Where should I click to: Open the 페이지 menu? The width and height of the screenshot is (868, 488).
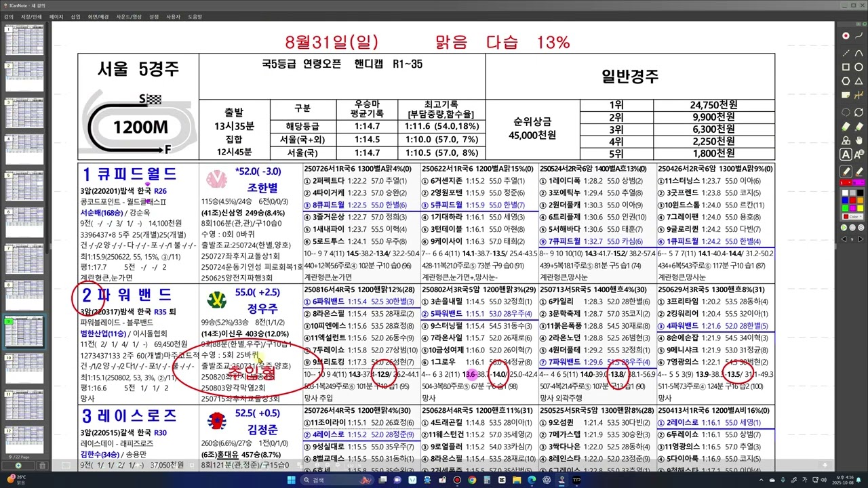(x=56, y=16)
